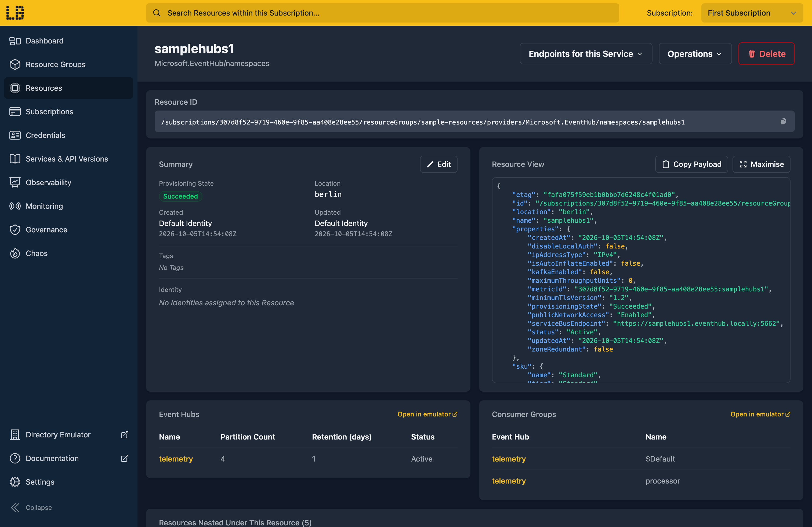Open Directory Emulator link
Image resolution: width=812 pixels, height=527 pixels.
click(68, 435)
